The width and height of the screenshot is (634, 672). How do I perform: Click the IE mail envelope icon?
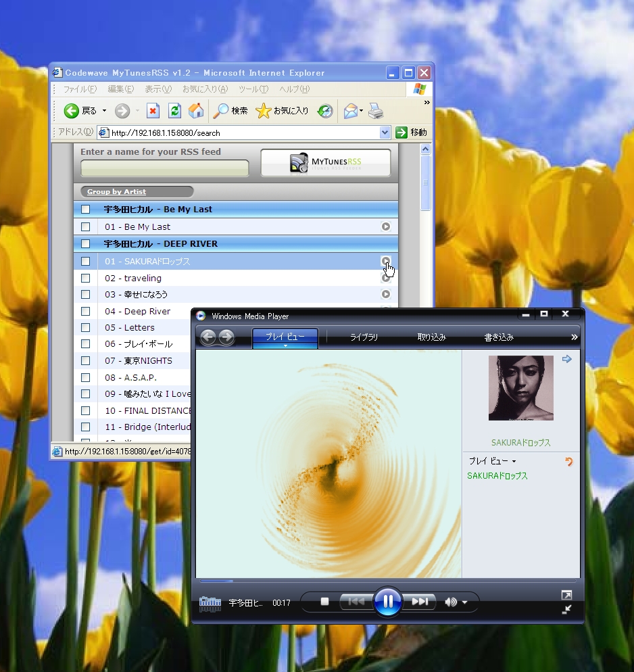350,111
